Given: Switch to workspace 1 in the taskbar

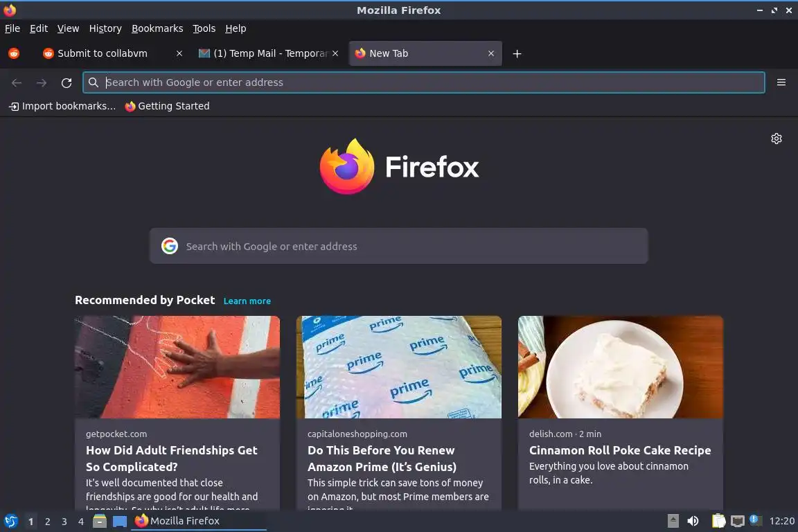Looking at the screenshot, I should coord(30,522).
